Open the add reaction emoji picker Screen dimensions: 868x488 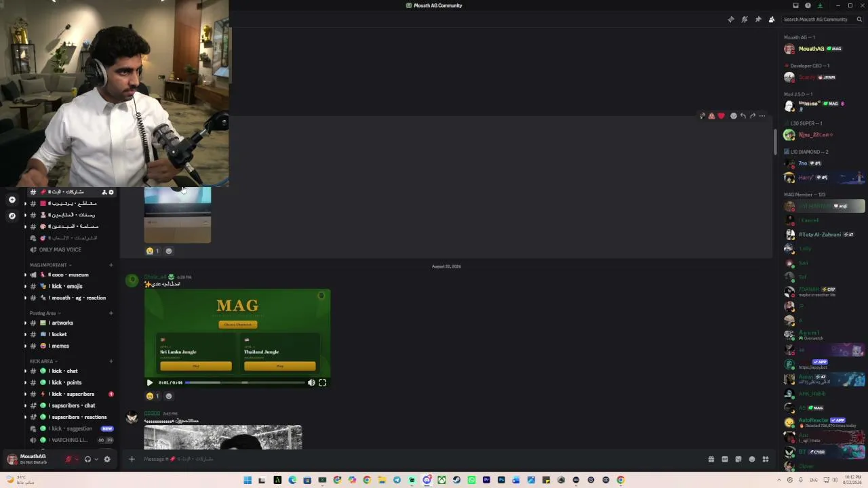pyautogui.click(x=733, y=116)
